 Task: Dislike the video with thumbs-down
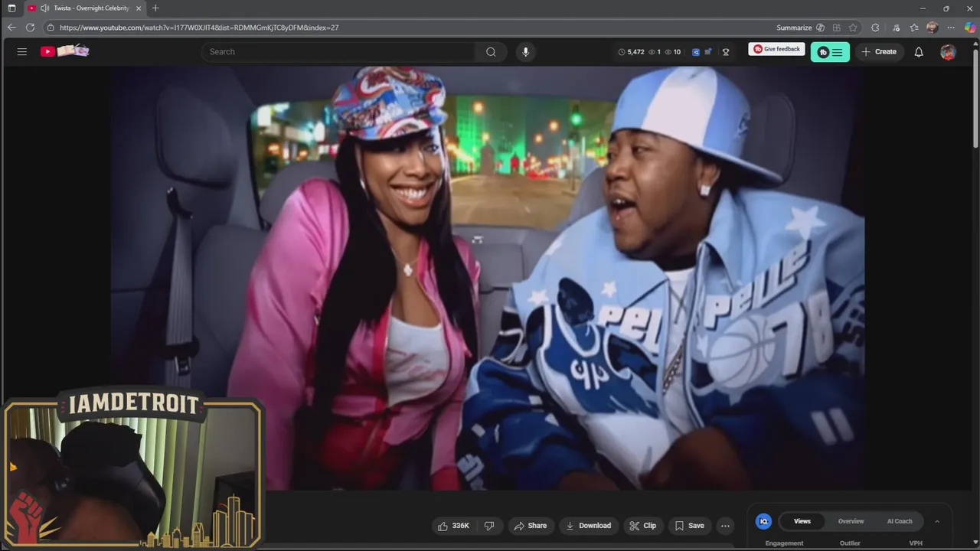pos(489,526)
